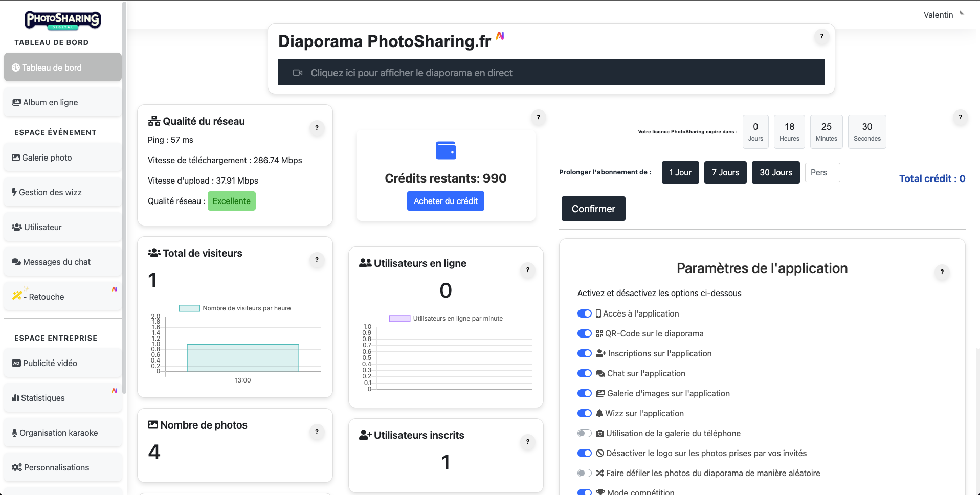
Task: Toggle Wizz sur l'application switch
Action: click(585, 413)
